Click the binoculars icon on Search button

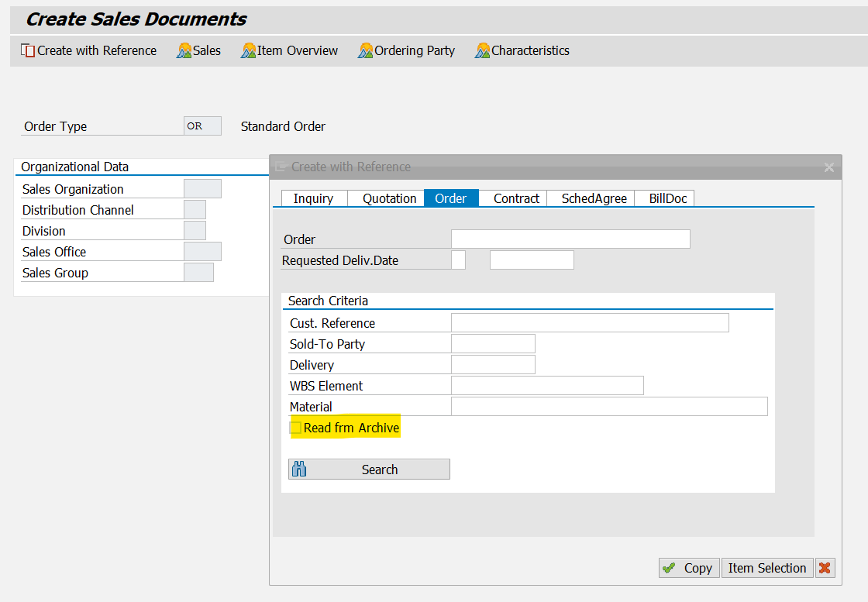pos(299,470)
